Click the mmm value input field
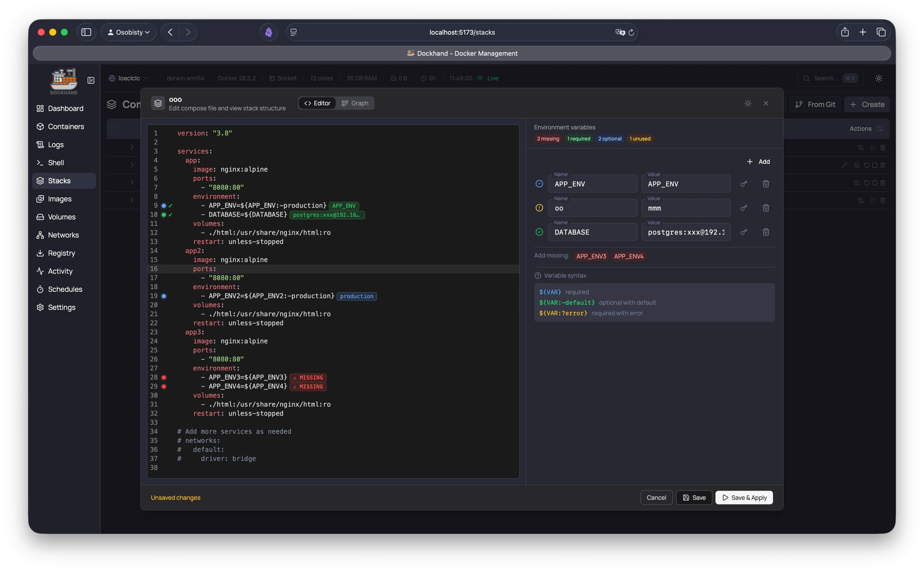Image resolution: width=924 pixels, height=571 pixels. [686, 208]
